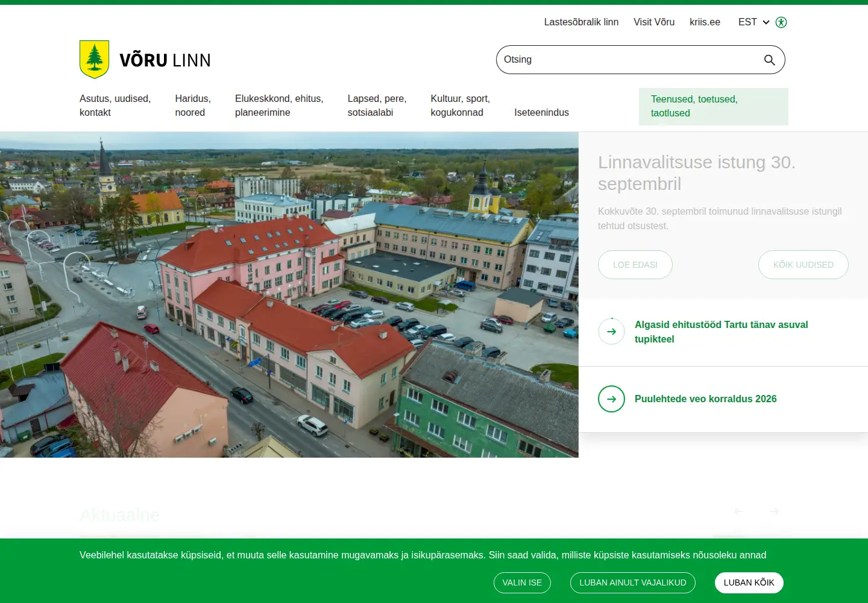Open Asutus, uudised, kontakt menu
Screen dimensions: 868x603
(x=115, y=106)
